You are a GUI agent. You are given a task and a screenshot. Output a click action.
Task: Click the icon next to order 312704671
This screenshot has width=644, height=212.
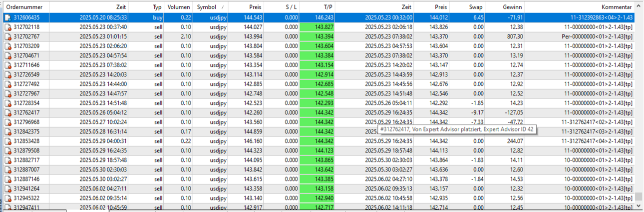(7, 55)
